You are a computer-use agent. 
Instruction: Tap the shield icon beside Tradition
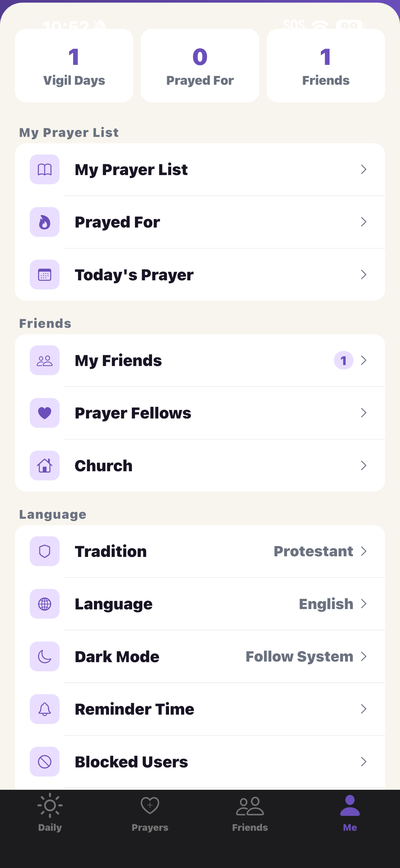[x=44, y=551]
